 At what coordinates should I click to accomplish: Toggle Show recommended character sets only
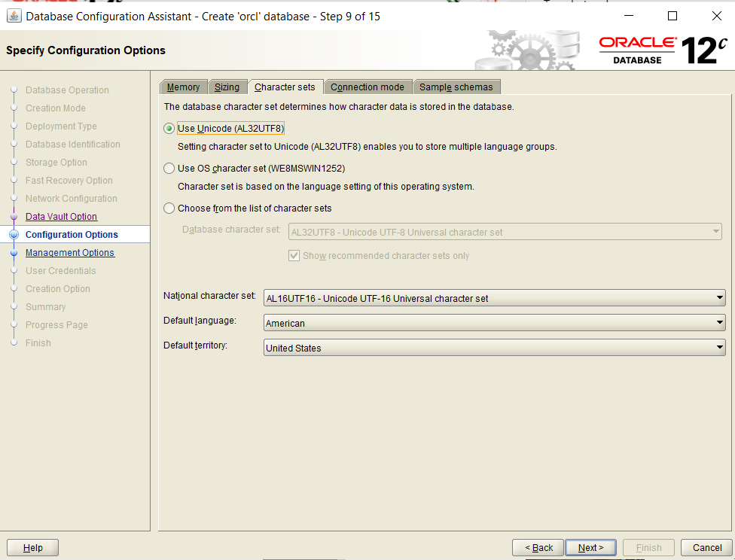294,255
